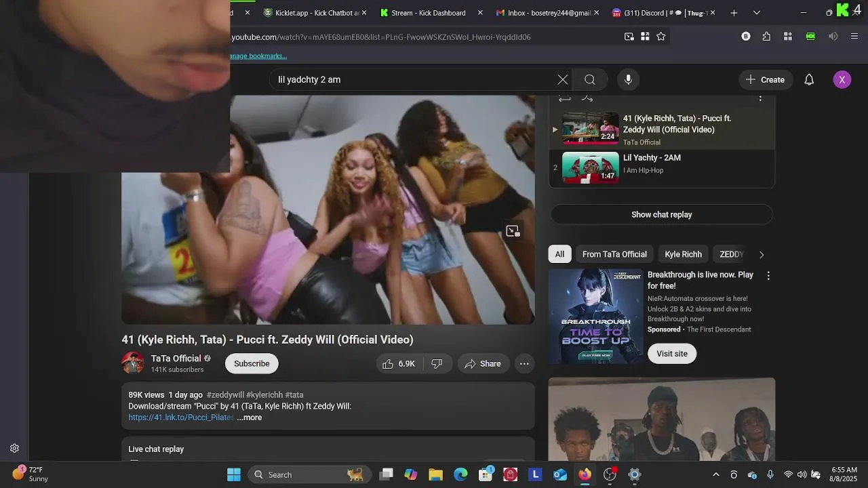Open TaTa Official channel avatar
Image resolution: width=868 pixels, height=488 pixels.
pos(133,363)
